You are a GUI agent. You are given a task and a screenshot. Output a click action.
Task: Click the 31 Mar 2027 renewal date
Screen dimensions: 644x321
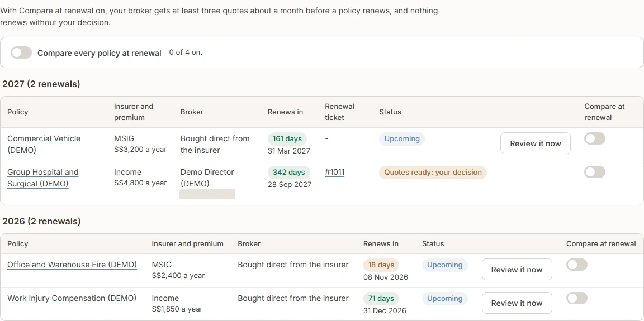288,151
